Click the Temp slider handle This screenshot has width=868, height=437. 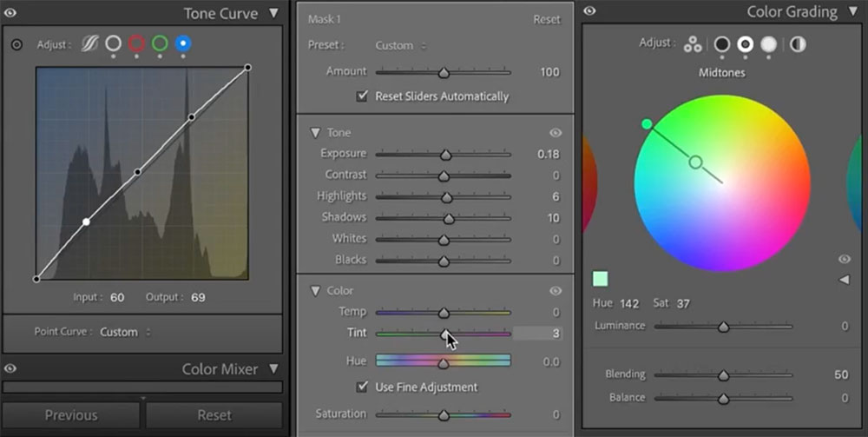coord(444,313)
